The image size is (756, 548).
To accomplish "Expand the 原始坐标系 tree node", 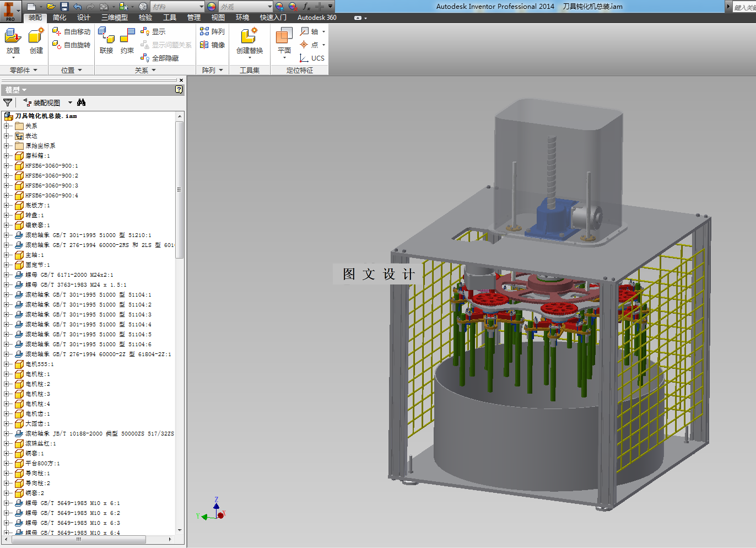I will coord(7,146).
